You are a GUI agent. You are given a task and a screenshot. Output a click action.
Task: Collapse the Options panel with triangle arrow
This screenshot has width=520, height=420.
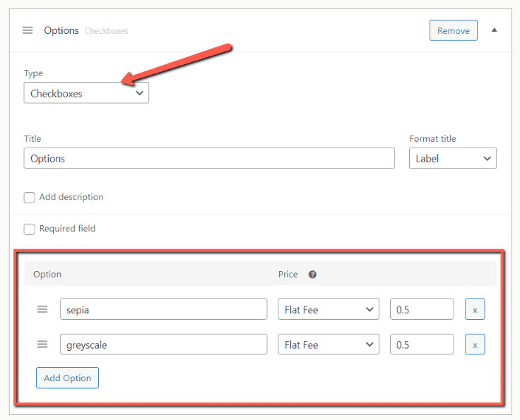coord(494,30)
